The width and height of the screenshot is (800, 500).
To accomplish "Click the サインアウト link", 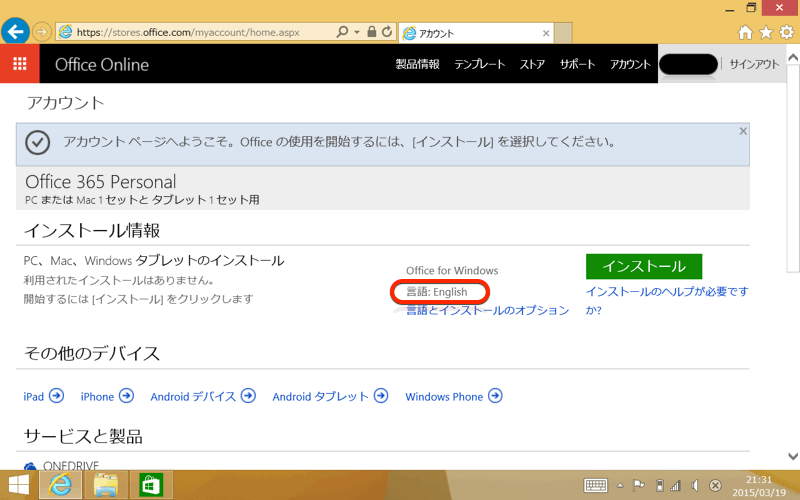I will [x=754, y=64].
